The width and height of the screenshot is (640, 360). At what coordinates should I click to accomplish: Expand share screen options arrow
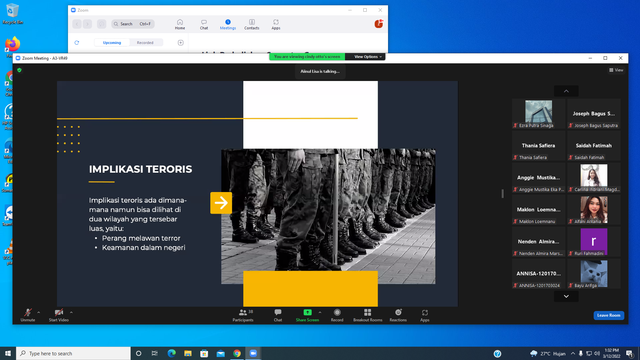pos(320,313)
